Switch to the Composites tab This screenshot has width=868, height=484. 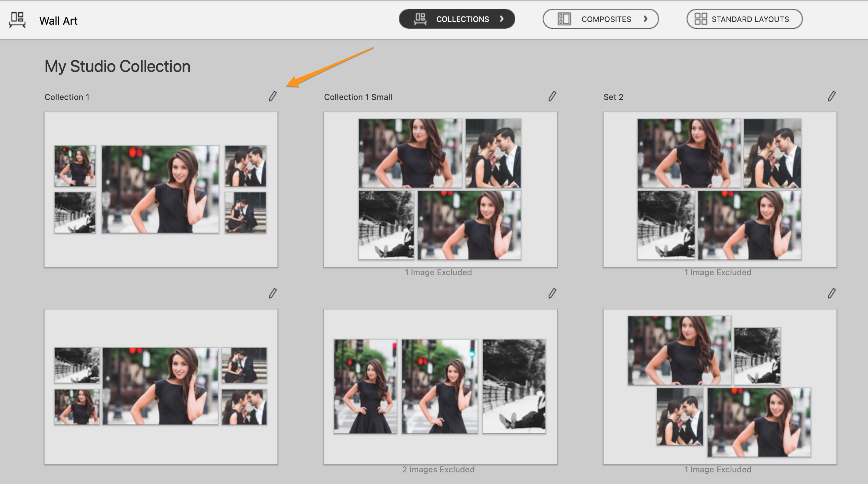pyautogui.click(x=600, y=19)
